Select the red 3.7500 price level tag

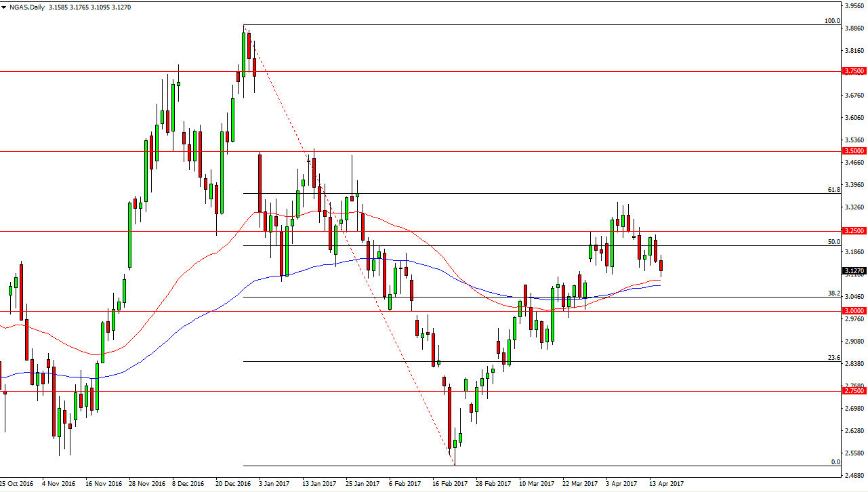(855, 70)
